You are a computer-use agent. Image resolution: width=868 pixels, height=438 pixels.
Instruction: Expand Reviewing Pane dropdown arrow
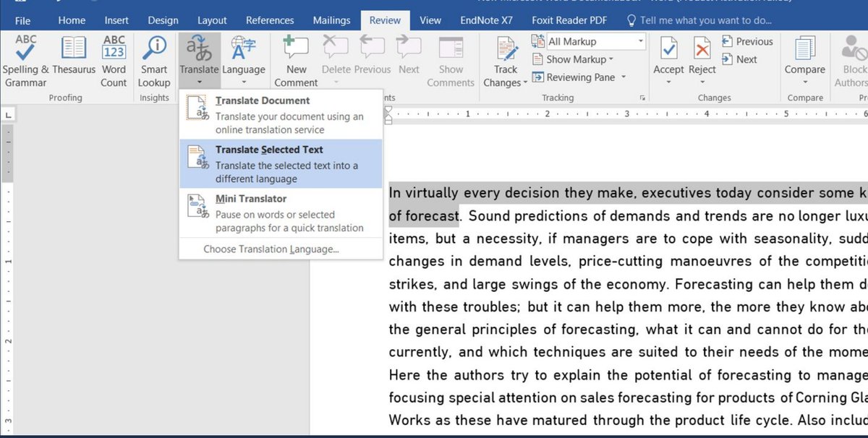[x=623, y=77]
